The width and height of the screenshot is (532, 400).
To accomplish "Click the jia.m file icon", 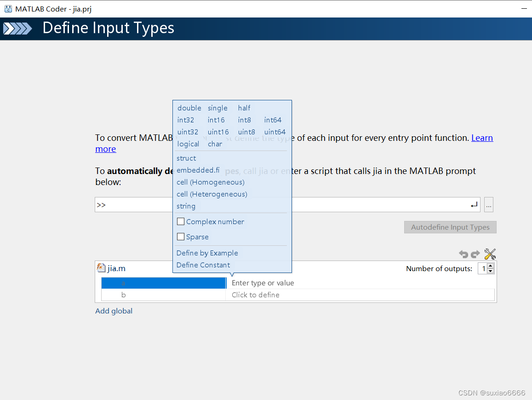I will click(101, 268).
